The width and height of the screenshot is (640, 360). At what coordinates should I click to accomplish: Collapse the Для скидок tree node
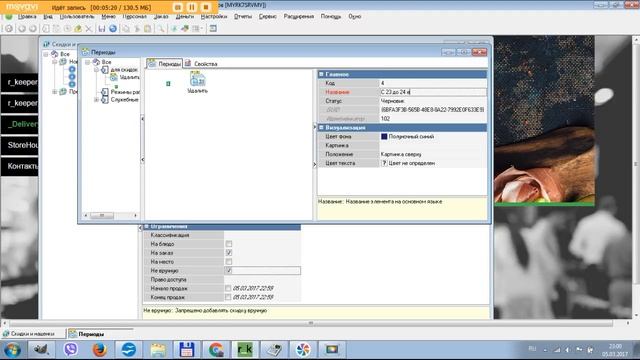97,70
